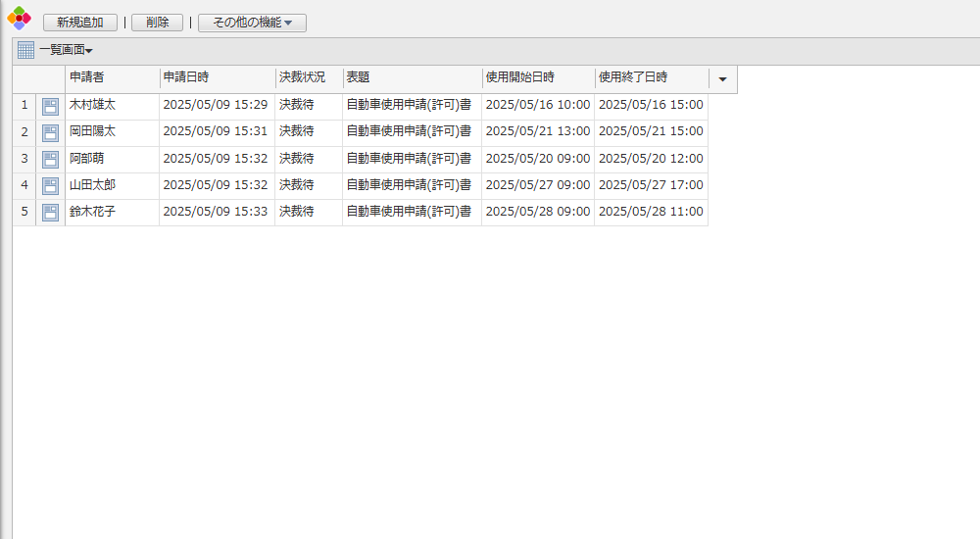Open record detail icon for 岡田陽太
The width and height of the screenshot is (980, 539).
pyautogui.click(x=50, y=132)
